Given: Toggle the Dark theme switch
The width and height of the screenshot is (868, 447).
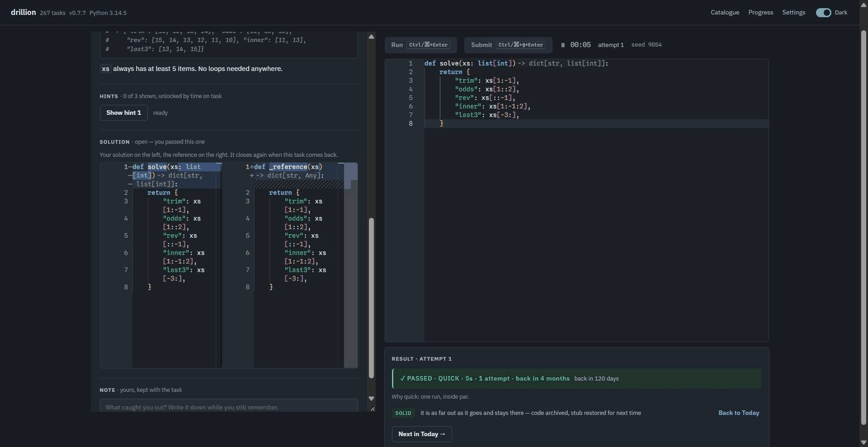Looking at the screenshot, I should click(823, 13).
